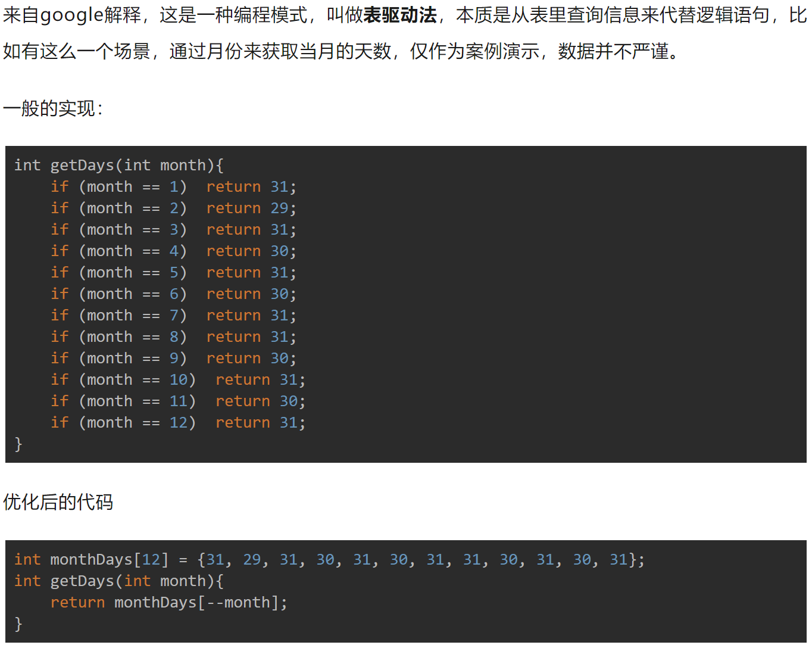Click the line 'if (month == 12) return 31;'
This screenshot has height=648, width=812.
178,422
